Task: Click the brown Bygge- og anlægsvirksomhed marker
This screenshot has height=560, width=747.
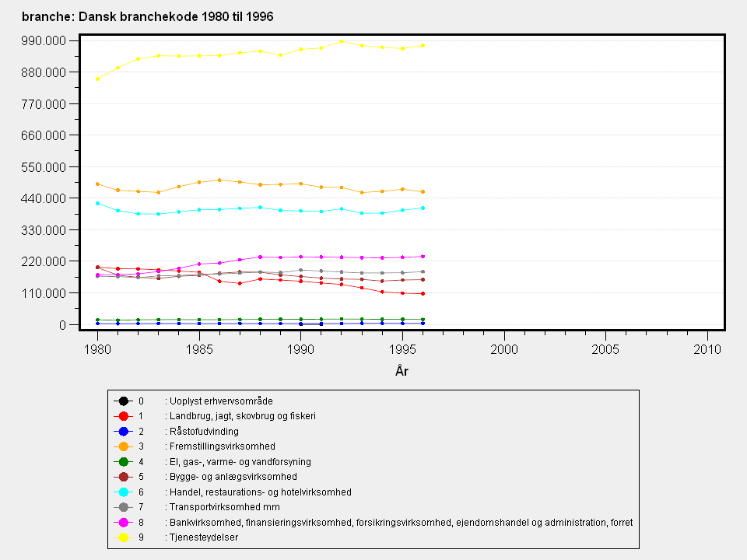Action: click(x=122, y=477)
